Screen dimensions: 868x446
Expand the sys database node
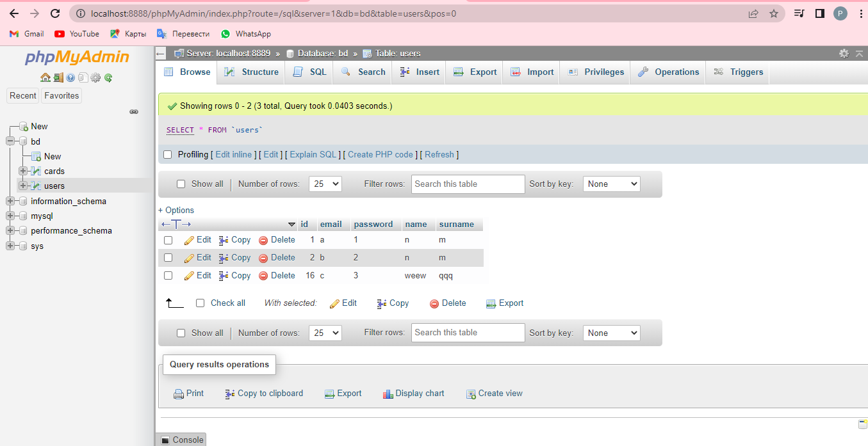[10, 246]
